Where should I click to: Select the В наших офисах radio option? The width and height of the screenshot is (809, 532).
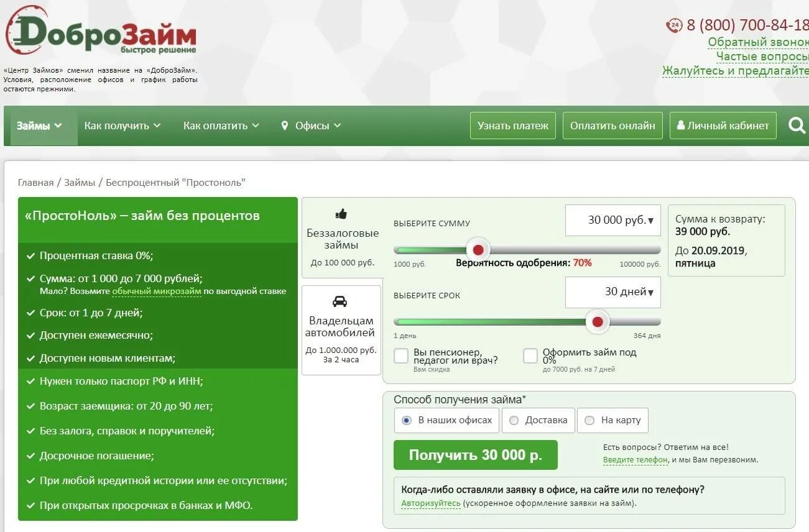pyautogui.click(x=407, y=421)
